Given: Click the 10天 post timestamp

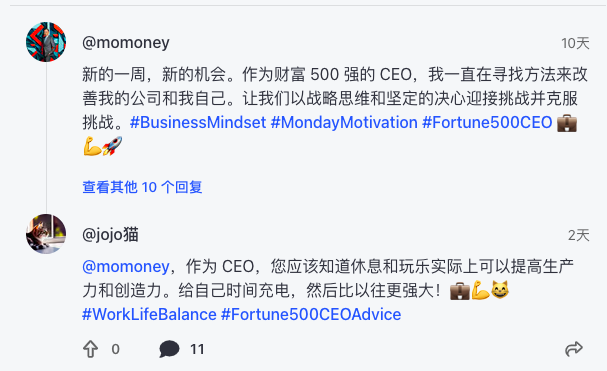Looking at the screenshot, I should pos(575,43).
